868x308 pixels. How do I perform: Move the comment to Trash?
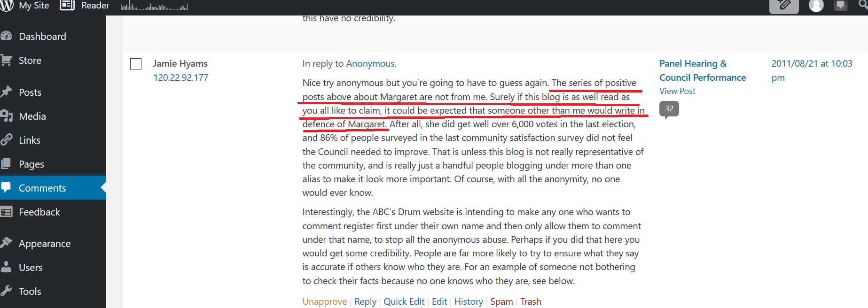(530, 301)
